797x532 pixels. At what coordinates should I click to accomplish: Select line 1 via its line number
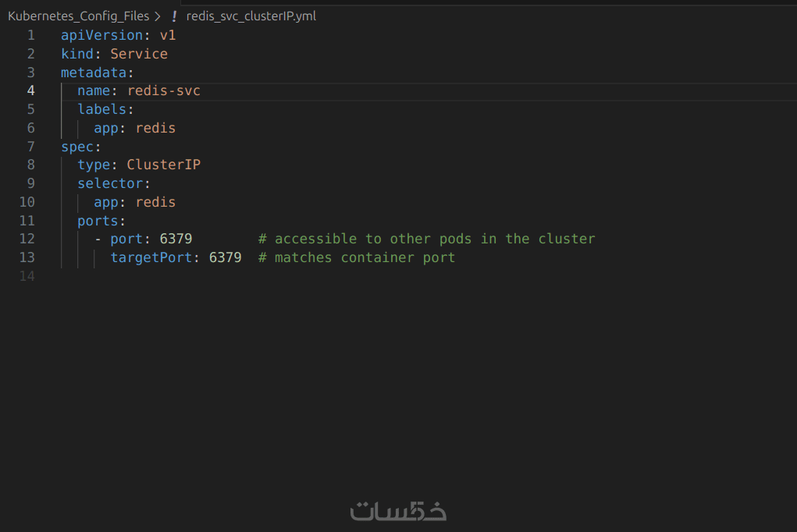click(x=30, y=35)
